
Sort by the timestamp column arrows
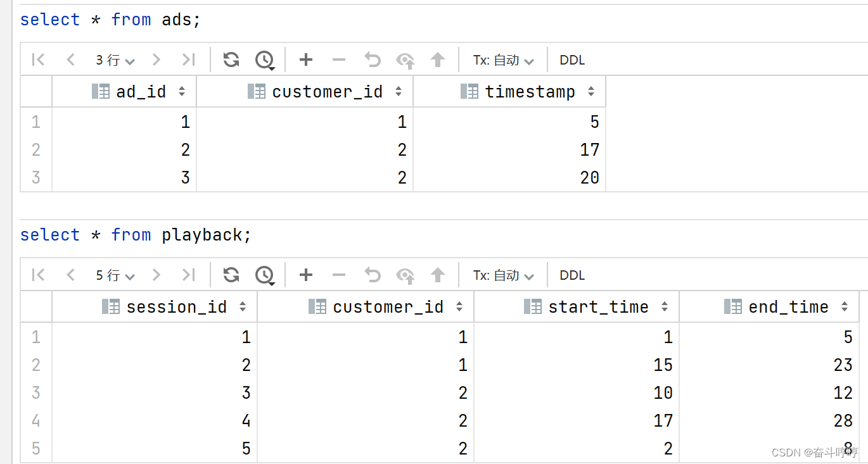click(591, 92)
